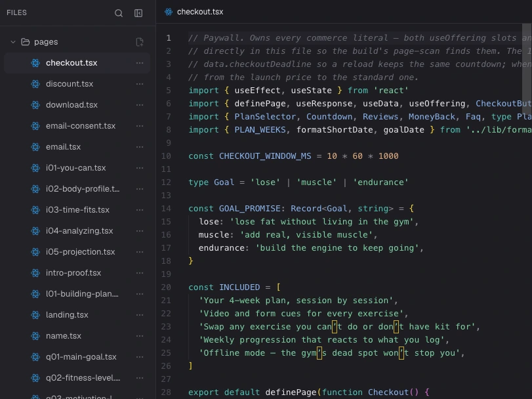This screenshot has height=399, width=532.
Task: Open more options for email.tsx
Action: tap(140, 147)
